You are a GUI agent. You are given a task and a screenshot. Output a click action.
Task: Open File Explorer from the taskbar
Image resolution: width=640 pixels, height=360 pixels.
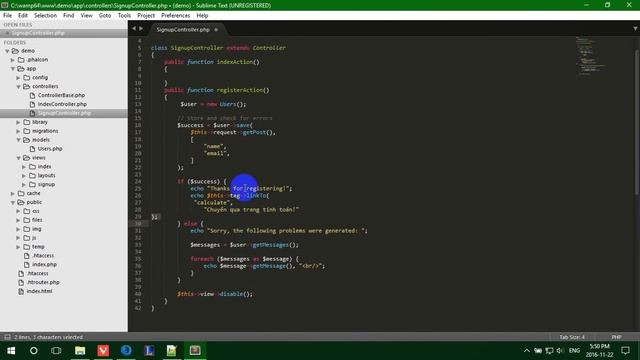click(x=80, y=351)
